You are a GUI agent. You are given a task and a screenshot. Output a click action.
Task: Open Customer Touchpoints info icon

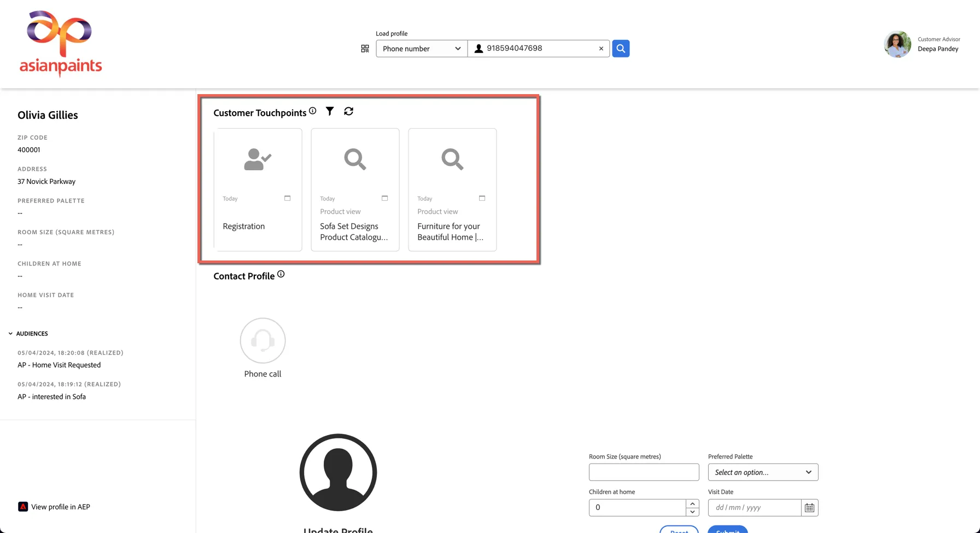(313, 111)
